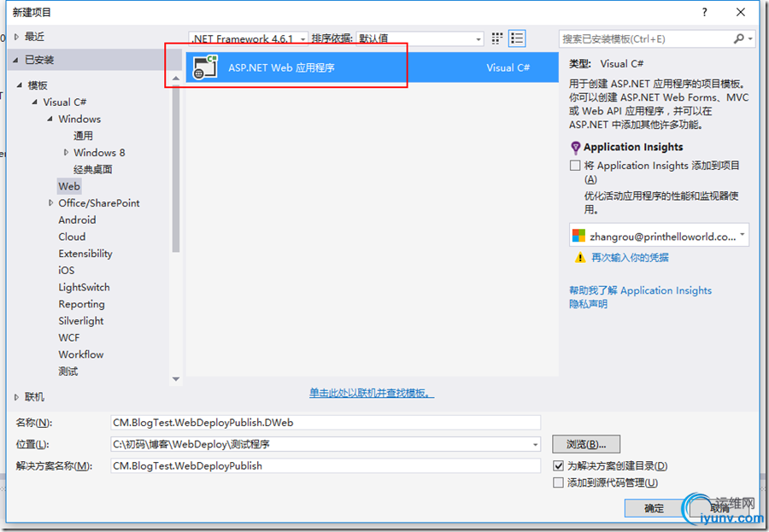Select the LightSwitch template category

[x=84, y=287]
